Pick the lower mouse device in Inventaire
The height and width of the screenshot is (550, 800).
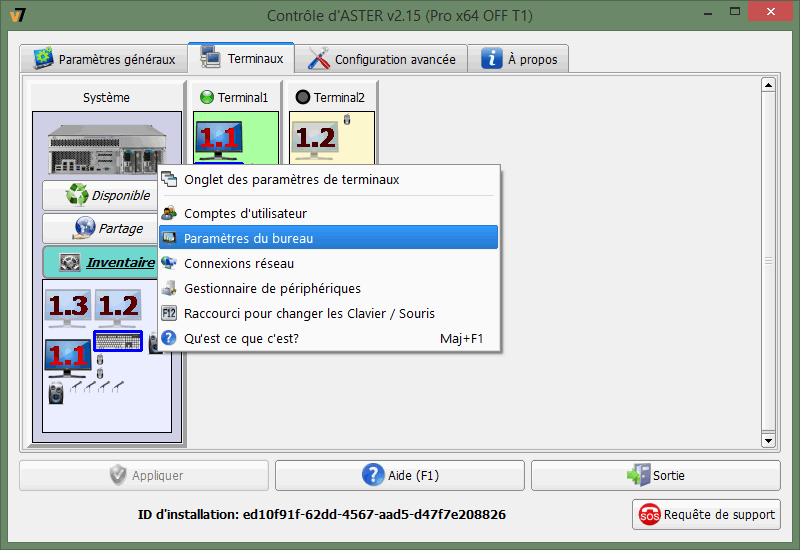pos(100,373)
